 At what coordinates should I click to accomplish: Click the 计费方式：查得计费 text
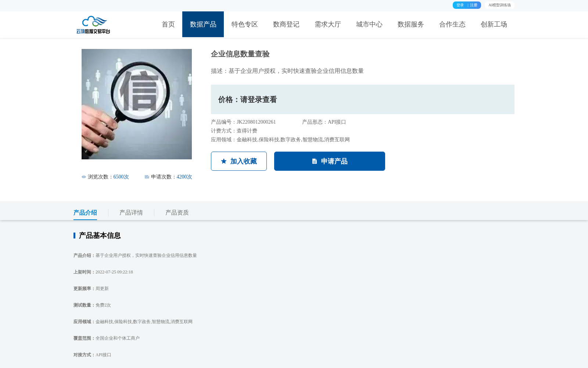234,131
